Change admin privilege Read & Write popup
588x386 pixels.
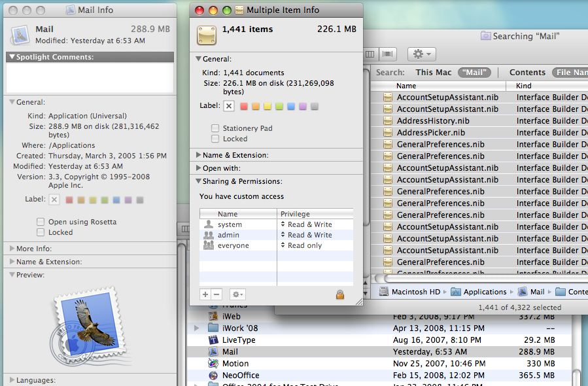pos(307,235)
